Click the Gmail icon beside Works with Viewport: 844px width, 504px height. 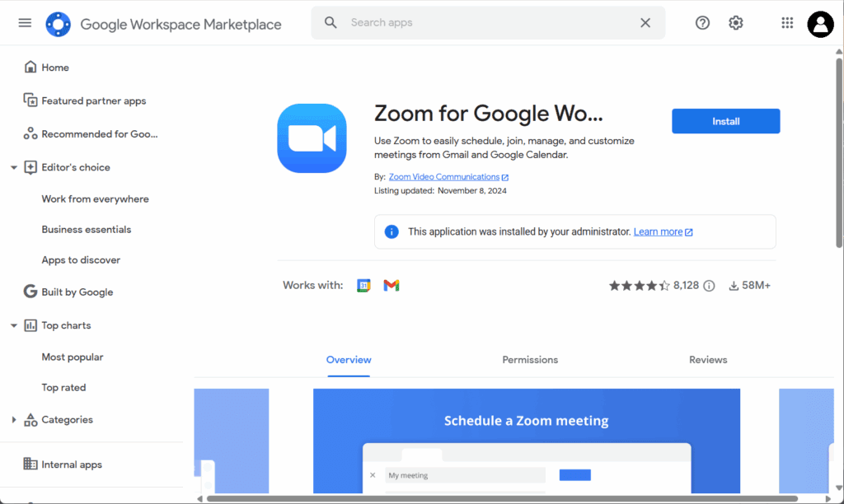[x=392, y=286]
